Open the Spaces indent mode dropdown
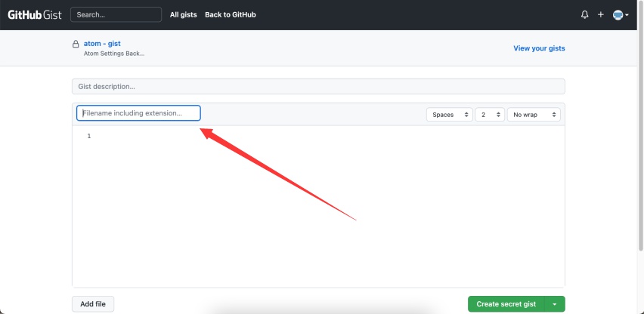 tap(450, 115)
